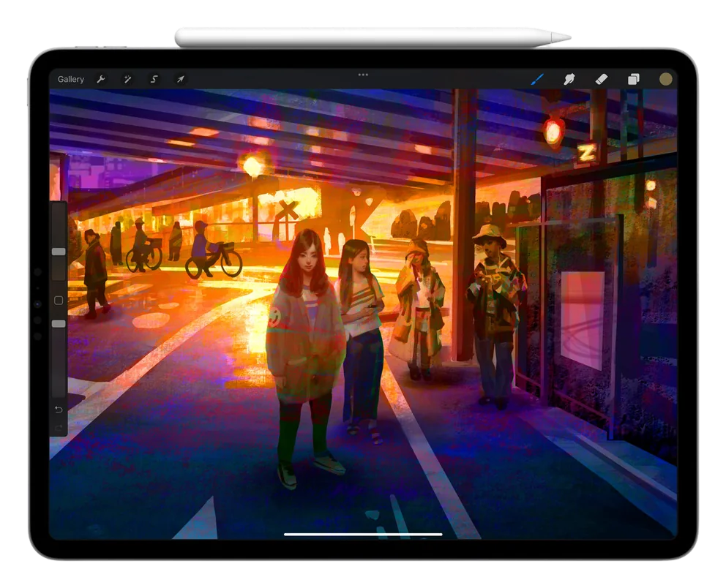Undo the last action
Viewport: 726px width, 588px height.
[x=59, y=410]
